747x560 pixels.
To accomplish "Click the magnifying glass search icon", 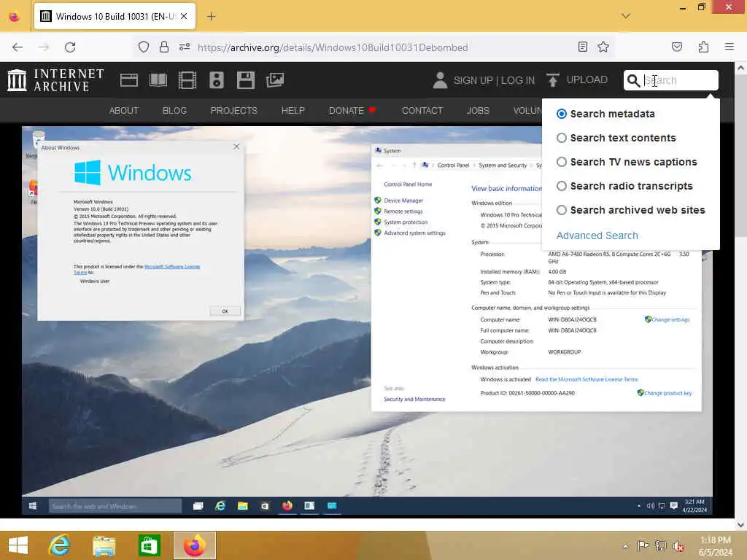I will coord(633,80).
